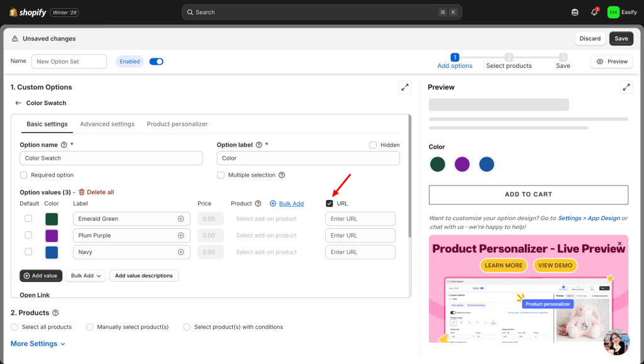Screen dimensions: 644x364
Task: Click the plus icon in Emerald Green label
Action: pyautogui.click(x=181, y=219)
